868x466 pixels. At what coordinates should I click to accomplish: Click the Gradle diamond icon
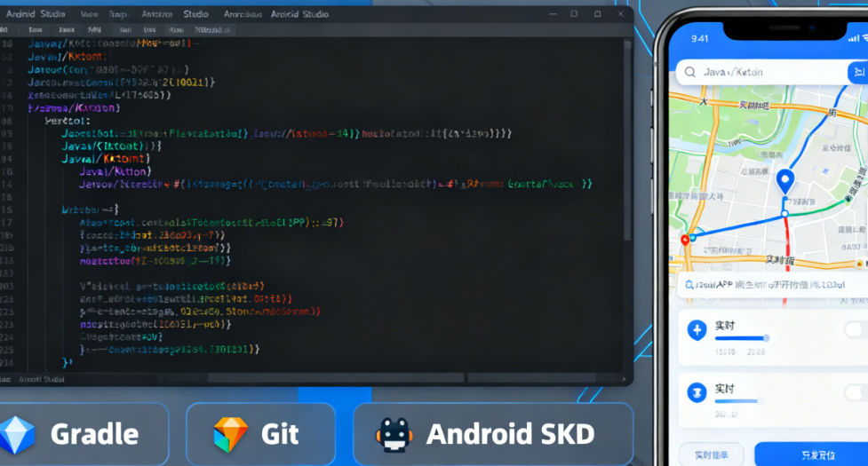(17, 435)
